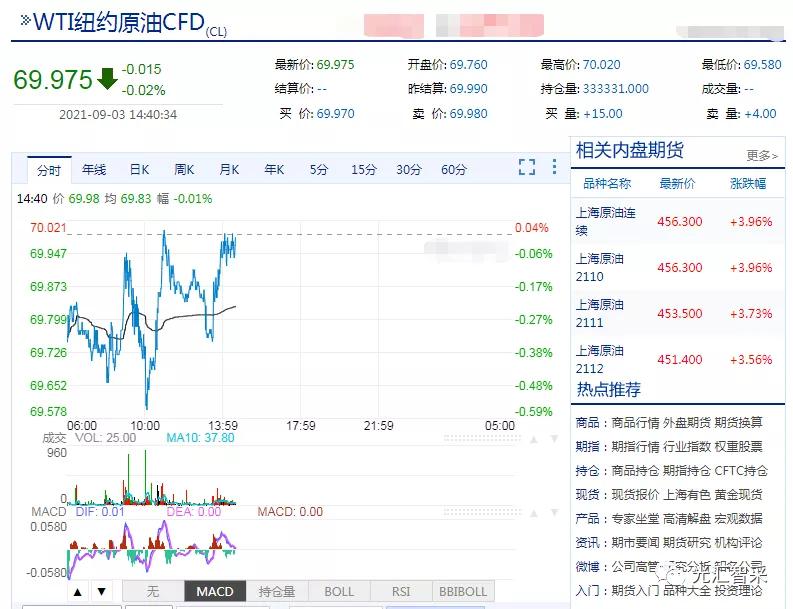Open the 年K chart tab
The width and height of the screenshot is (793, 609).
[x=274, y=169]
